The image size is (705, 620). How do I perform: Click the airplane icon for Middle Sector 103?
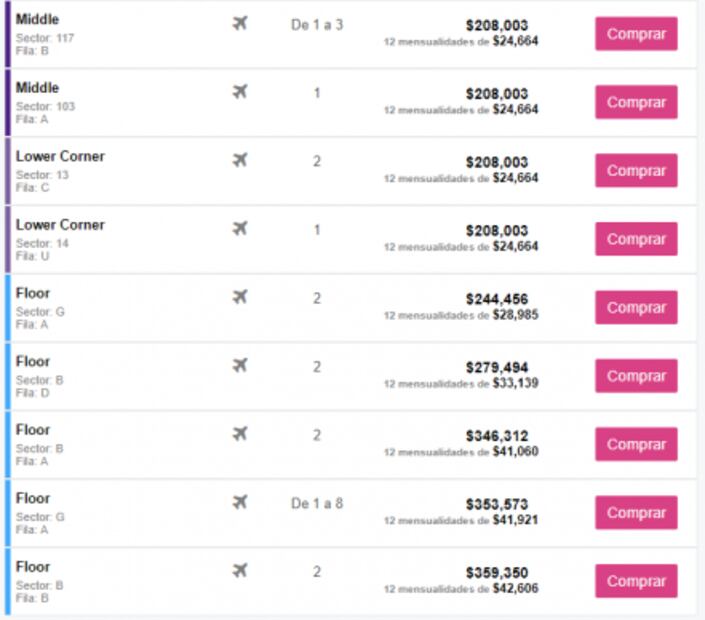pyautogui.click(x=239, y=93)
